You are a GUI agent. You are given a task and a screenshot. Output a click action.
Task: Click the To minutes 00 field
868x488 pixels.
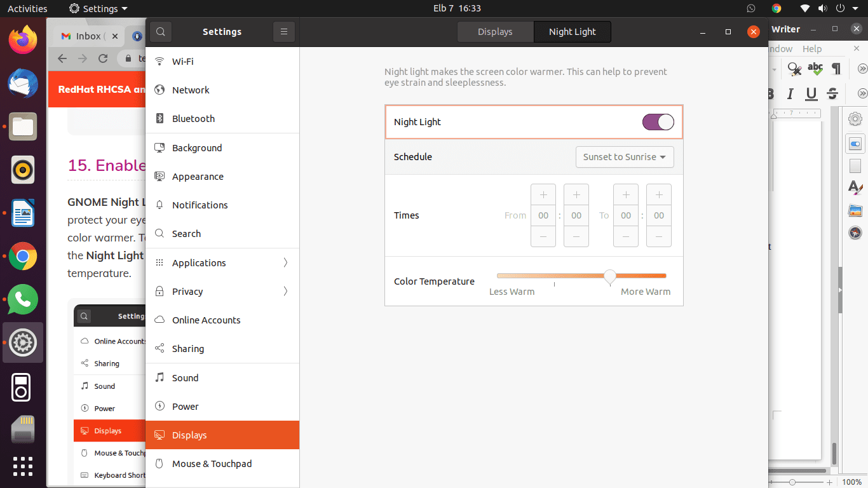[659, 215]
